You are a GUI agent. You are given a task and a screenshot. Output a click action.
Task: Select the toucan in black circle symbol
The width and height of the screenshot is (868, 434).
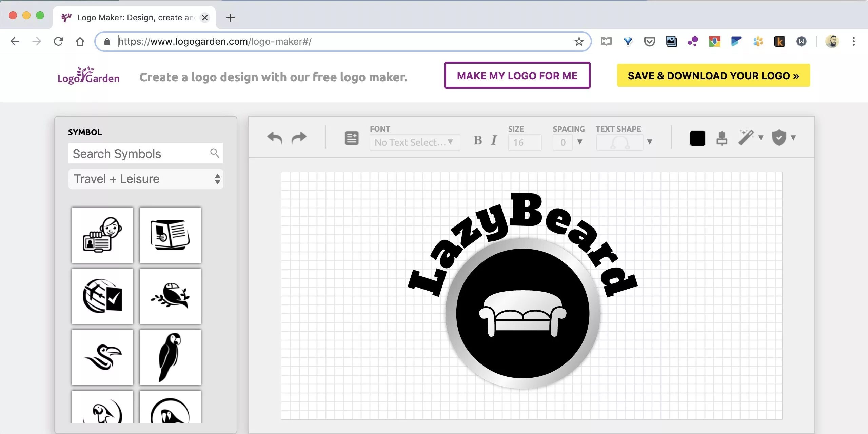click(x=170, y=407)
